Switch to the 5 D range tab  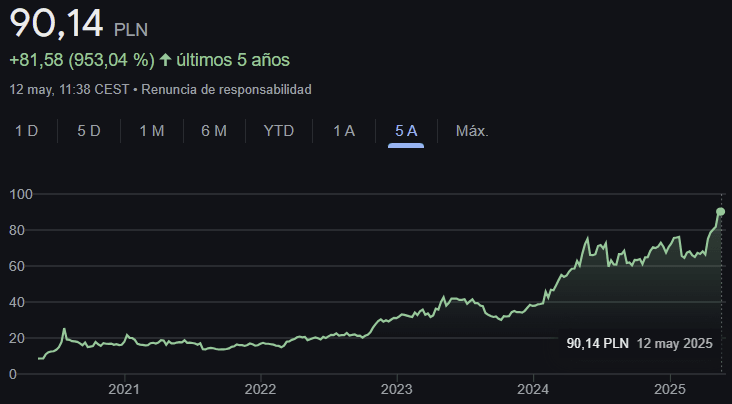click(89, 131)
